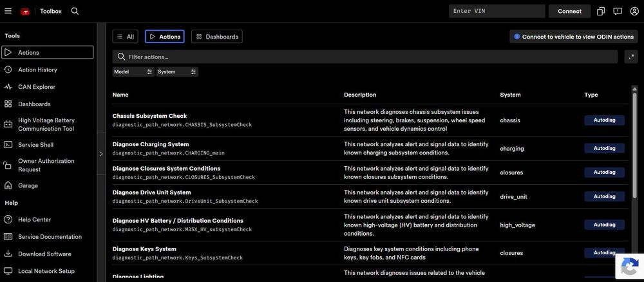Click the Action History clock icon
644x282 pixels.
[8, 70]
